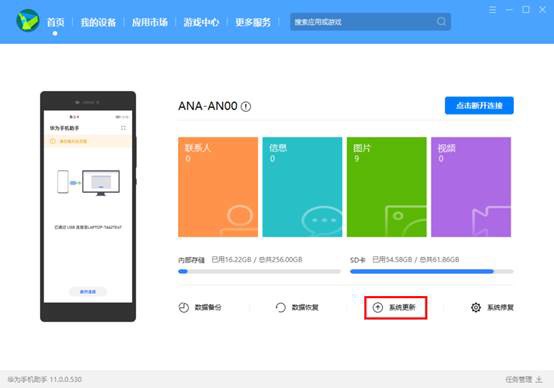Click the 数据恢复 data restore icon

click(x=281, y=307)
